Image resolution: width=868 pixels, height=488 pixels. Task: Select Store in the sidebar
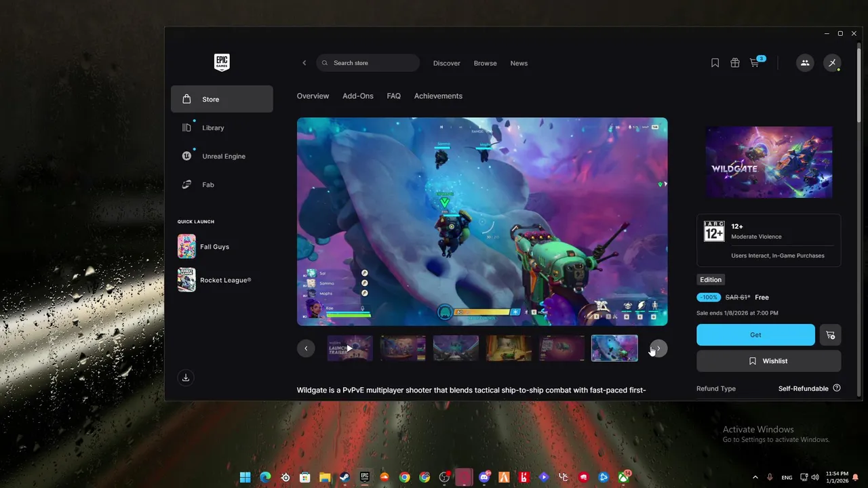tap(222, 99)
